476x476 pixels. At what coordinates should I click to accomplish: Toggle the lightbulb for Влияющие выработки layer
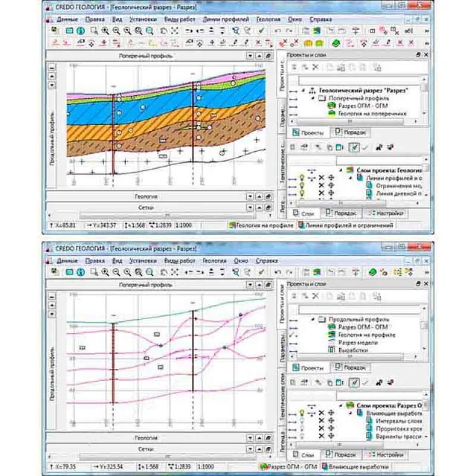pyautogui.click(x=303, y=414)
